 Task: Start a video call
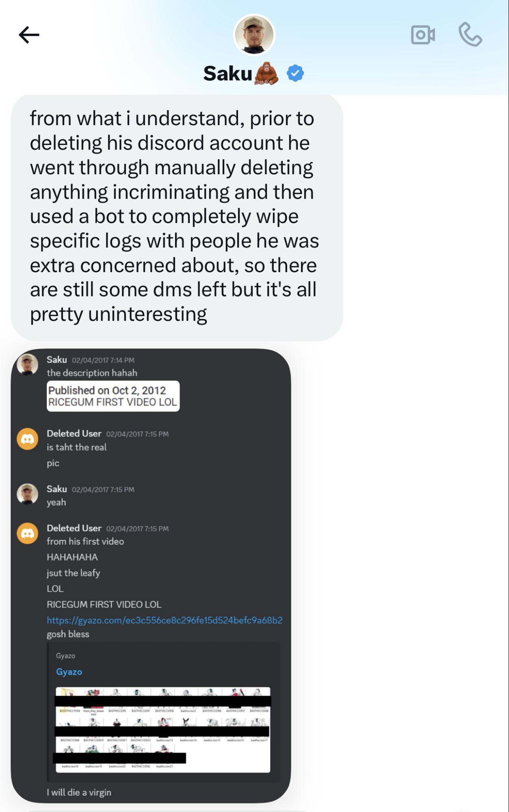click(x=423, y=35)
